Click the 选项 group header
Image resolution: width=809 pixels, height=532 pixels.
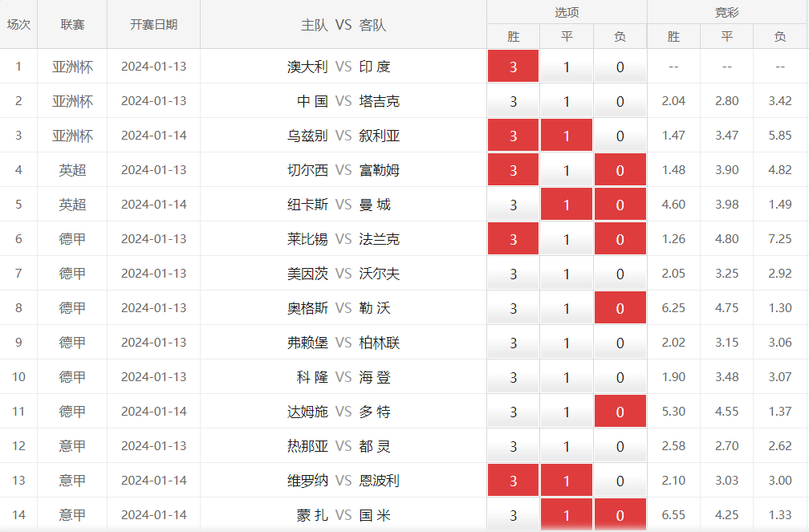567,12
